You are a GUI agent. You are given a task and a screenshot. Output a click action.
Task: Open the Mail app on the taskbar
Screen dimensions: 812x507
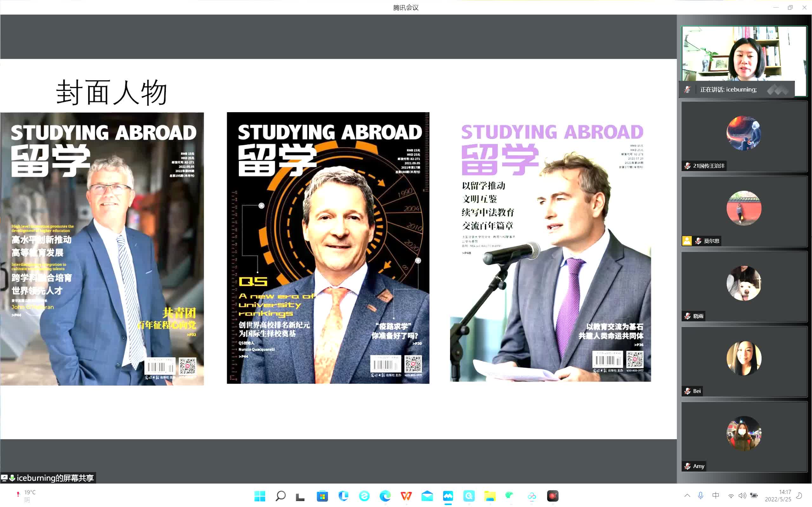427,496
